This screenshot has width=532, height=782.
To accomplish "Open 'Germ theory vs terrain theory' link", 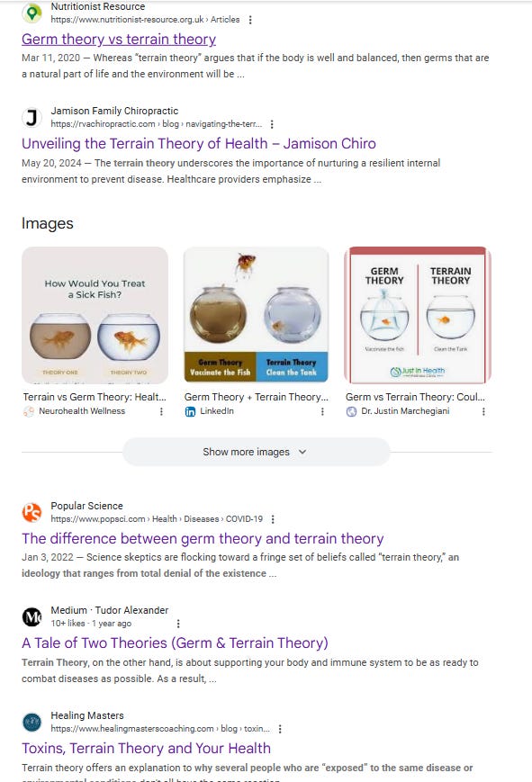I will [119, 40].
